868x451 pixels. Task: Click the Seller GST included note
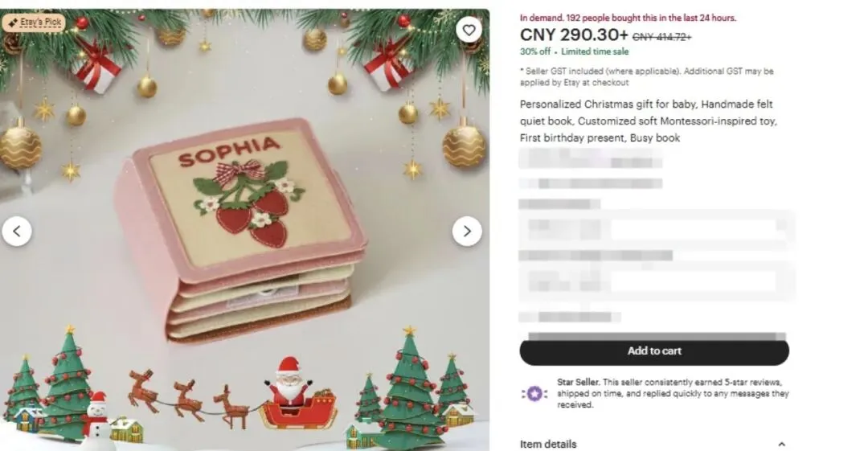coord(646,77)
